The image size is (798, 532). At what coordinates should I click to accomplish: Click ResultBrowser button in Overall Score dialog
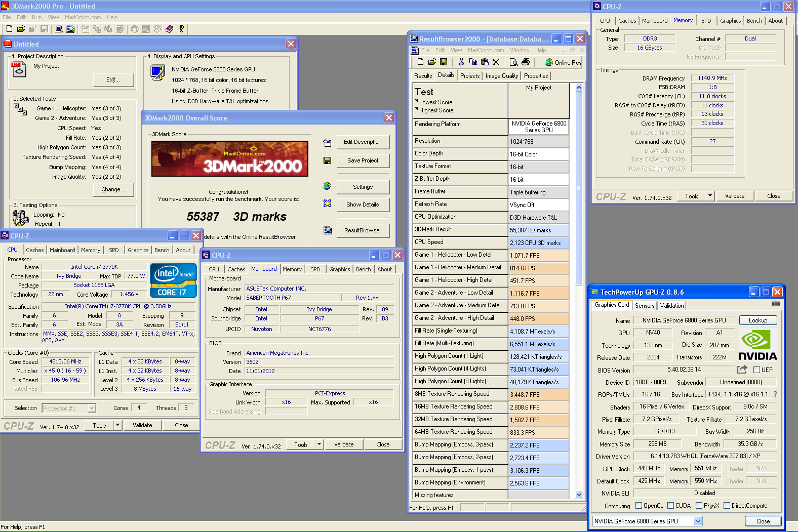363,230
